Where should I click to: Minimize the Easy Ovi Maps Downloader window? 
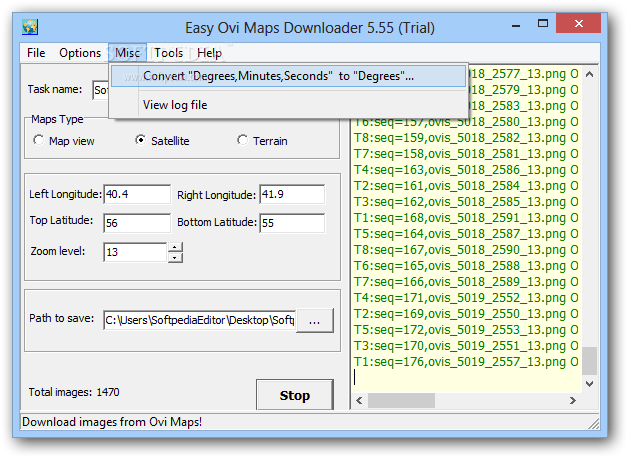(516, 25)
